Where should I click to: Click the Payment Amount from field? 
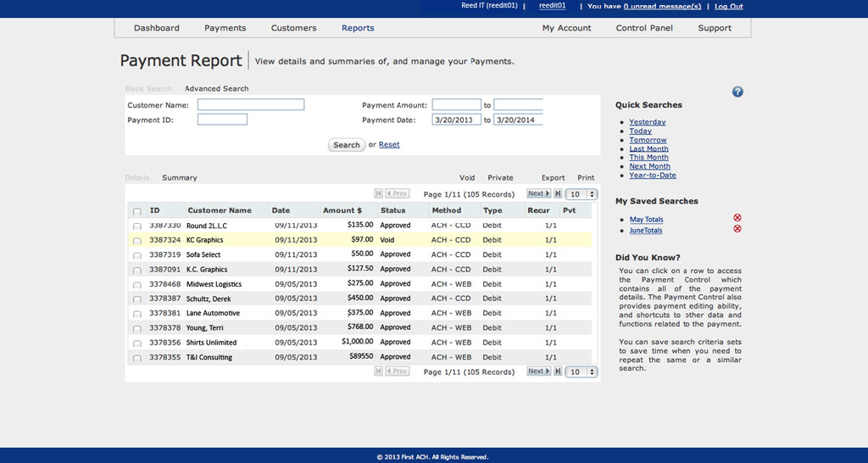point(457,104)
